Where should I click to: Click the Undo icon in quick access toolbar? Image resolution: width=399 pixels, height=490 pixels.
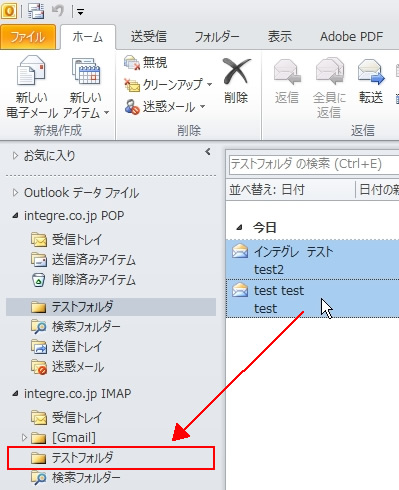pos(58,11)
